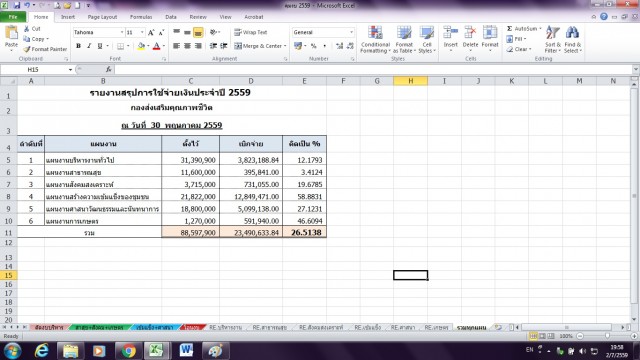Click the Orientation text angle icon
Image resolution: width=640 pixels, height=360 pixels.
tap(213, 32)
